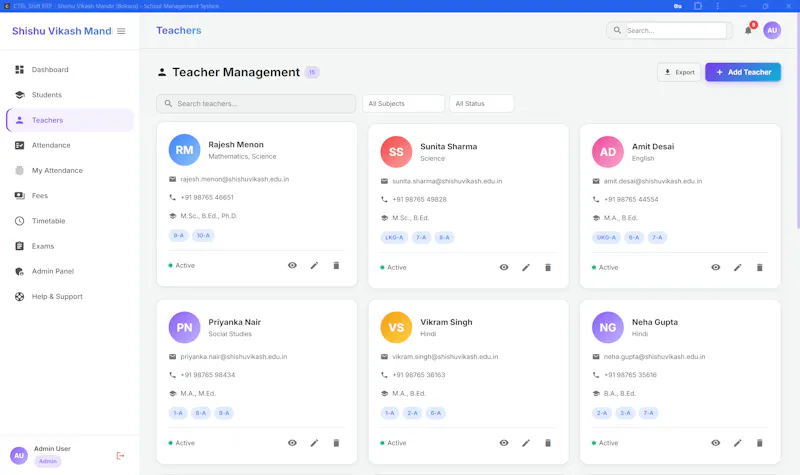Delete Neha Gupta's card

pos(760,443)
